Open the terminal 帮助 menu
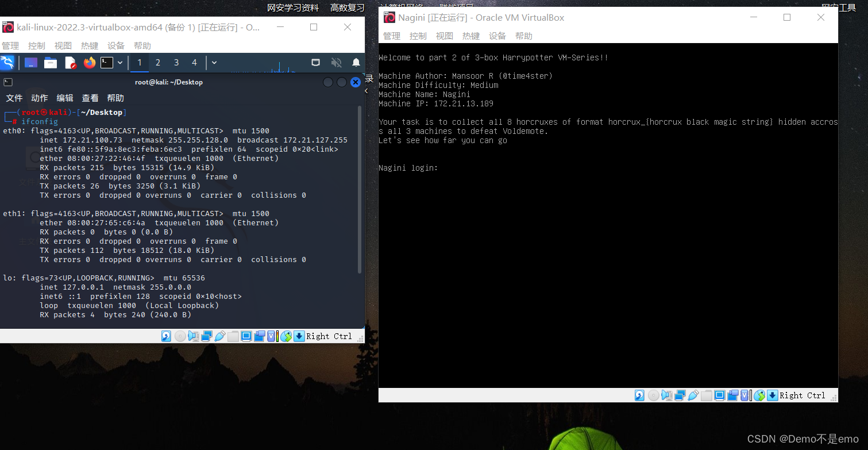868x450 pixels. [x=115, y=98]
